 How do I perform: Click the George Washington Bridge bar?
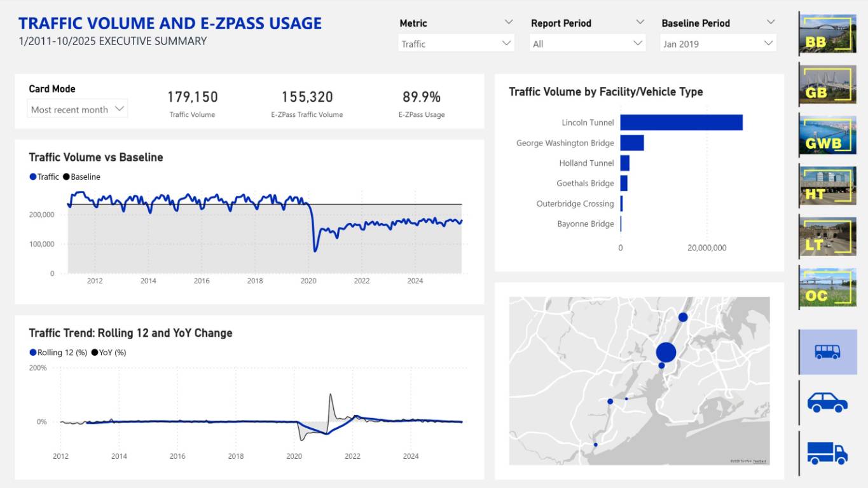tap(632, 143)
